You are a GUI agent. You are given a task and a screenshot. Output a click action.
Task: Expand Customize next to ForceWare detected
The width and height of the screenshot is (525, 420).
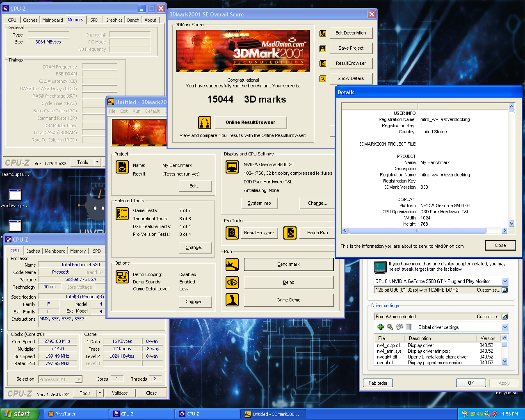click(x=505, y=317)
